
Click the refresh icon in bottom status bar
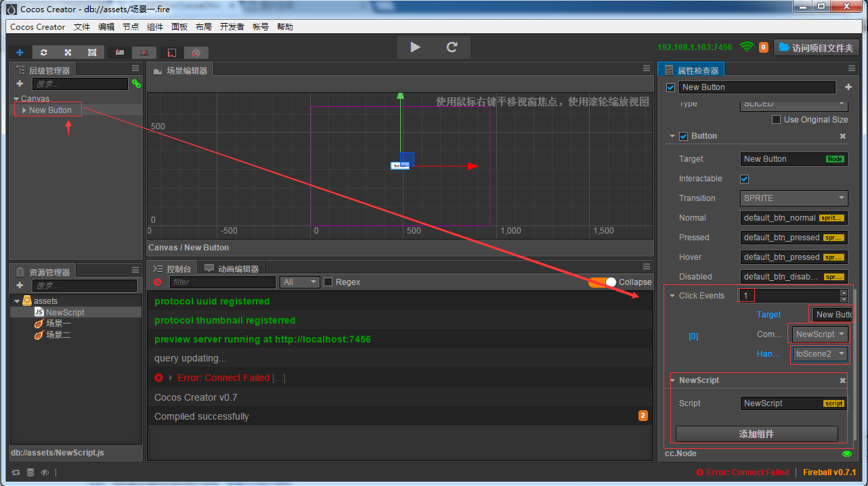pyautogui.click(x=16, y=472)
